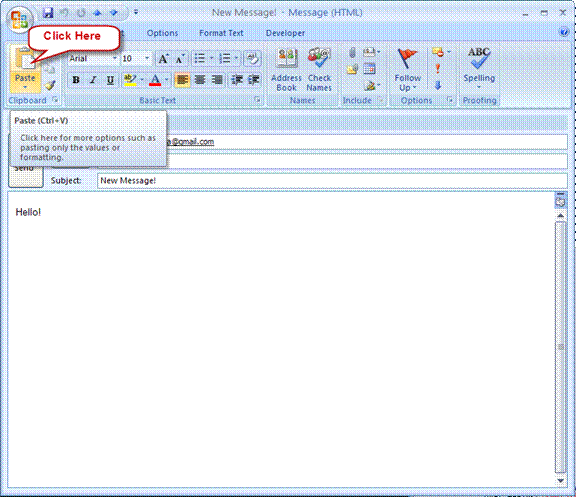The width and height of the screenshot is (576, 497).
Task: Open the font size 10 dropdown
Action: click(x=147, y=58)
